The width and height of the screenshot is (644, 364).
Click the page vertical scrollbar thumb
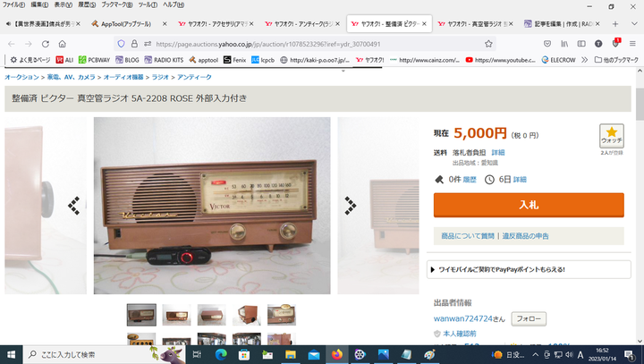(x=640, y=105)
